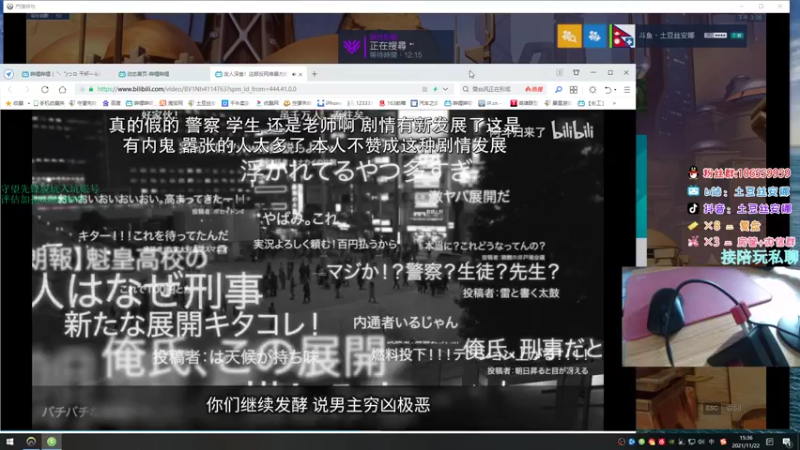Click the Nepal flag player avatar

622,36
